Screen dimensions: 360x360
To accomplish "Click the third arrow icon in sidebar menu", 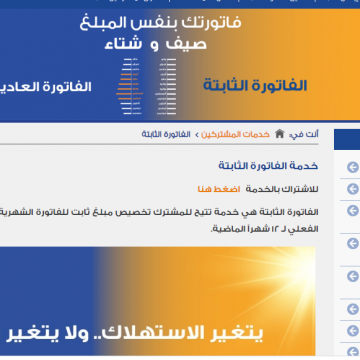I will pyautogui.click(x=353, y=211).
